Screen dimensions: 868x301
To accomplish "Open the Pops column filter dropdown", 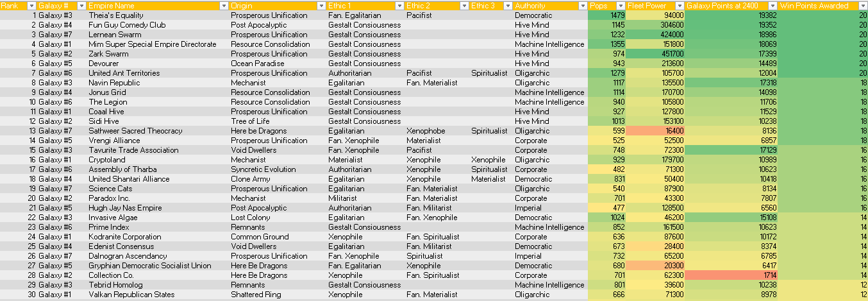I will click(621, 6).
